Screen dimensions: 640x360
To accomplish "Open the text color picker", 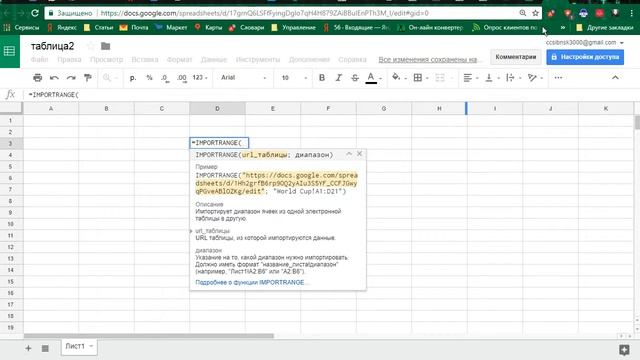I will (371, 78).
